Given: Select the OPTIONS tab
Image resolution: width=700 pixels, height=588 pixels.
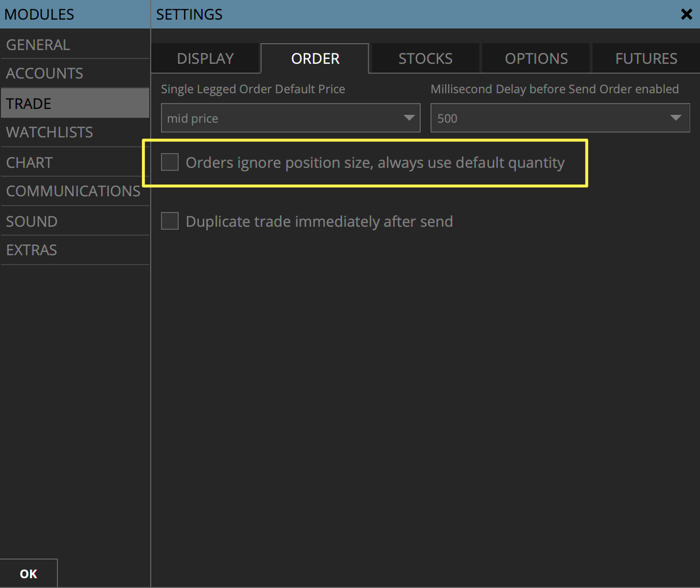Looking at the screenshot, I should click(536, 58).
